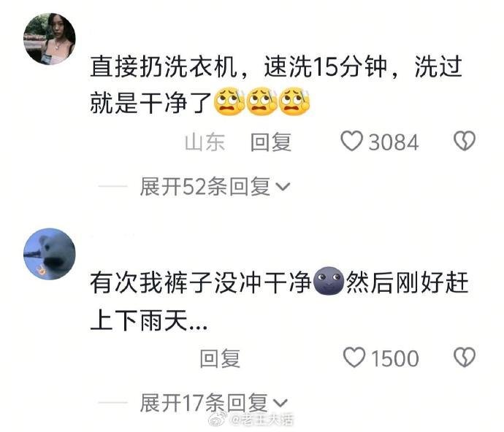Screen dimensions: 504x432
Task: Expand the 52 replies thread
Action: [x=215, y=186]
